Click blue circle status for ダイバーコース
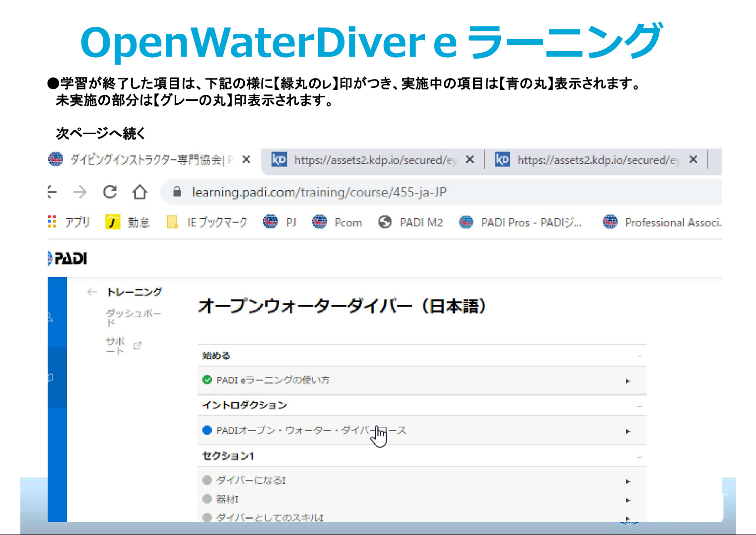The width and height of the screenshot is (756, 535). point(207,430)
